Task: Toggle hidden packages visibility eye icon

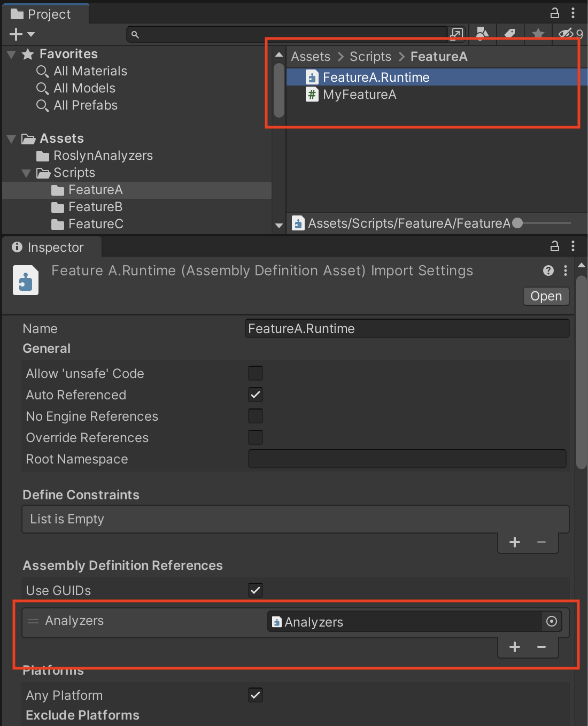Action: click(x=570, y=34)
